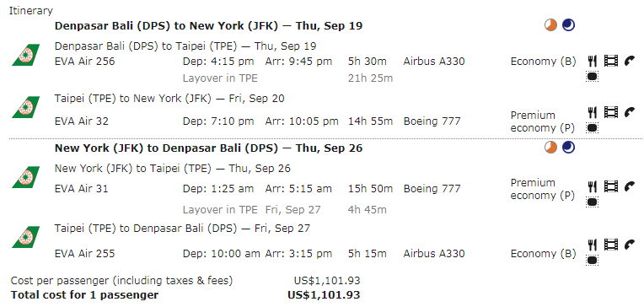Click the meal icon for EVA Air 256
Viewport: 644px width, 307px height.
click(592, 62)
